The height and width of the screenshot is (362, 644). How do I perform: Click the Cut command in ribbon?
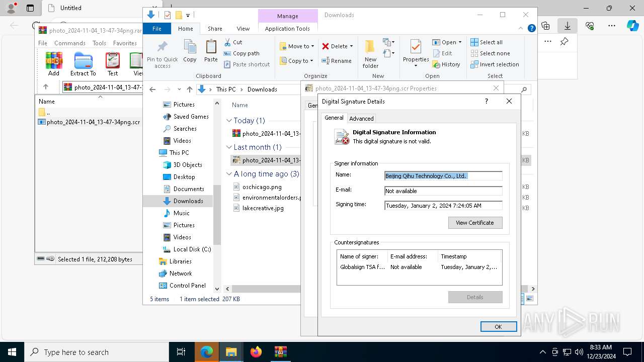click(233, 42)
